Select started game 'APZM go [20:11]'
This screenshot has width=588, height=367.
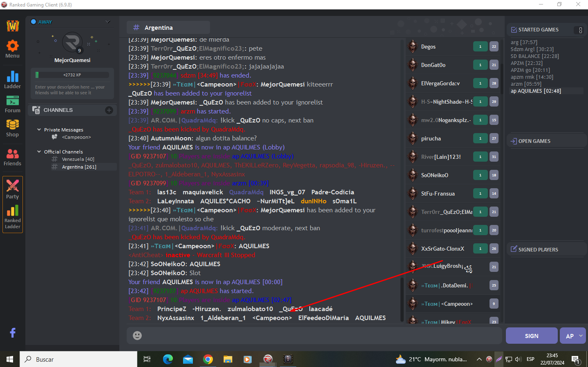[x=530, y=70]
